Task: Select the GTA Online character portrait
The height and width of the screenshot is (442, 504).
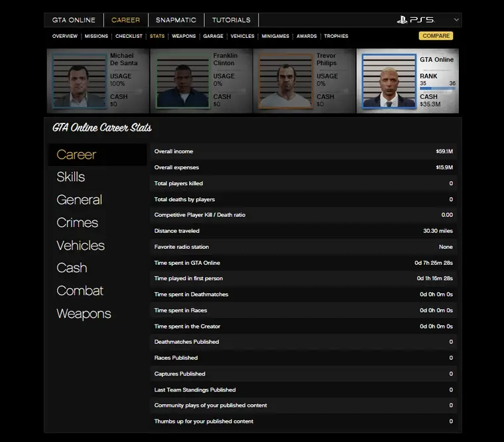Action: click(x=389, y=81)
